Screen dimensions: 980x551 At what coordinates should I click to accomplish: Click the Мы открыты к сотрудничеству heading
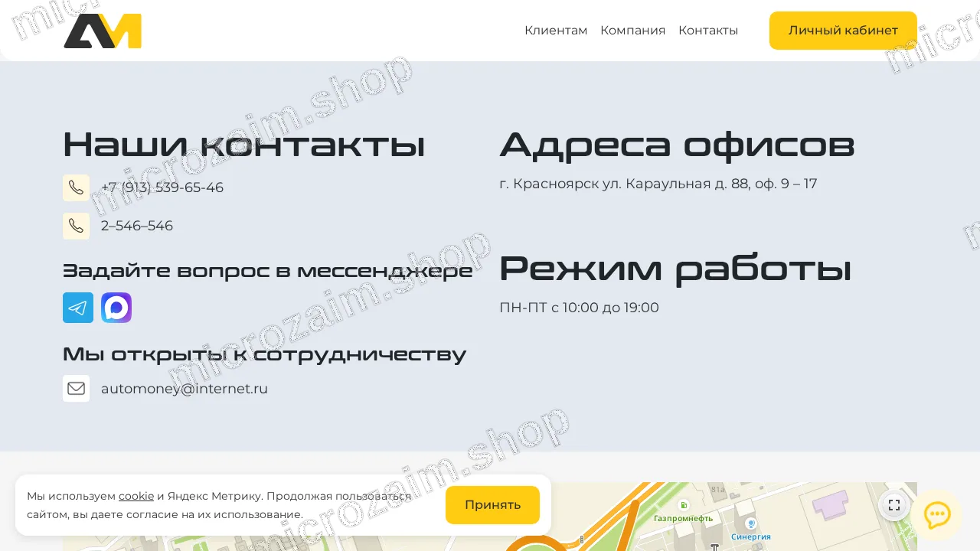[x=264, y=354]
